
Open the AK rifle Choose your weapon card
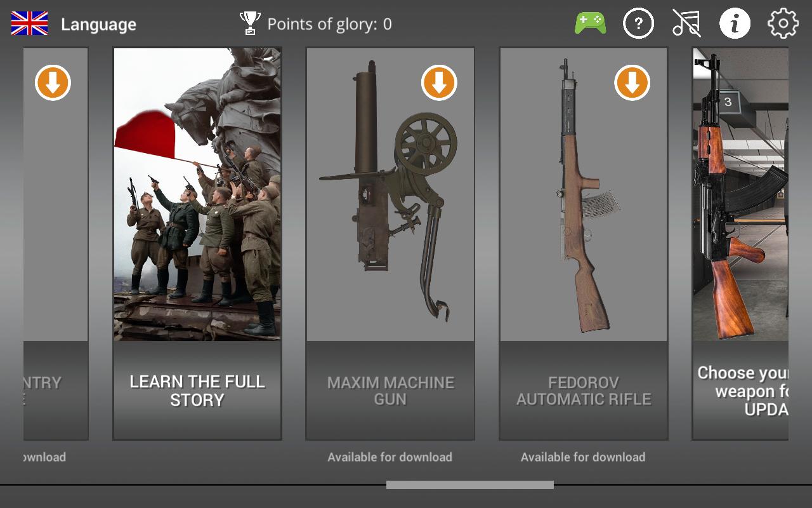(x=740, y=244)
